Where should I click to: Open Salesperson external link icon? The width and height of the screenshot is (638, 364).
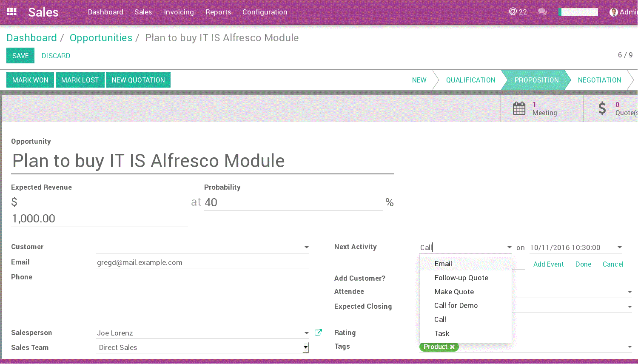[x=318, y=333]
